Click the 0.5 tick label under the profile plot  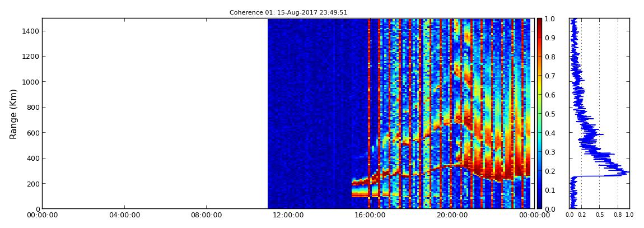(x=600, y=215)
